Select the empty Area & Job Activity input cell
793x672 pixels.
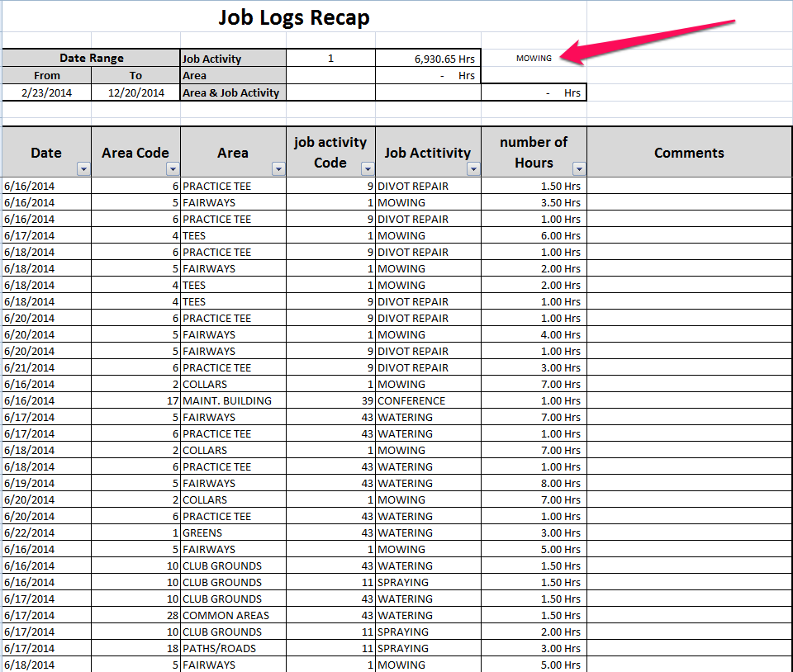(330, 92)
